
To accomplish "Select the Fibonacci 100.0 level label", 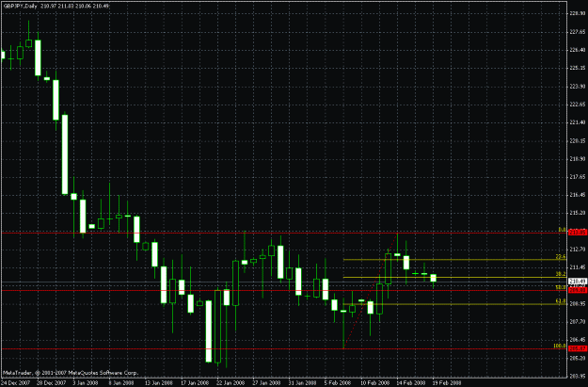I will click(x=560, y=346).
